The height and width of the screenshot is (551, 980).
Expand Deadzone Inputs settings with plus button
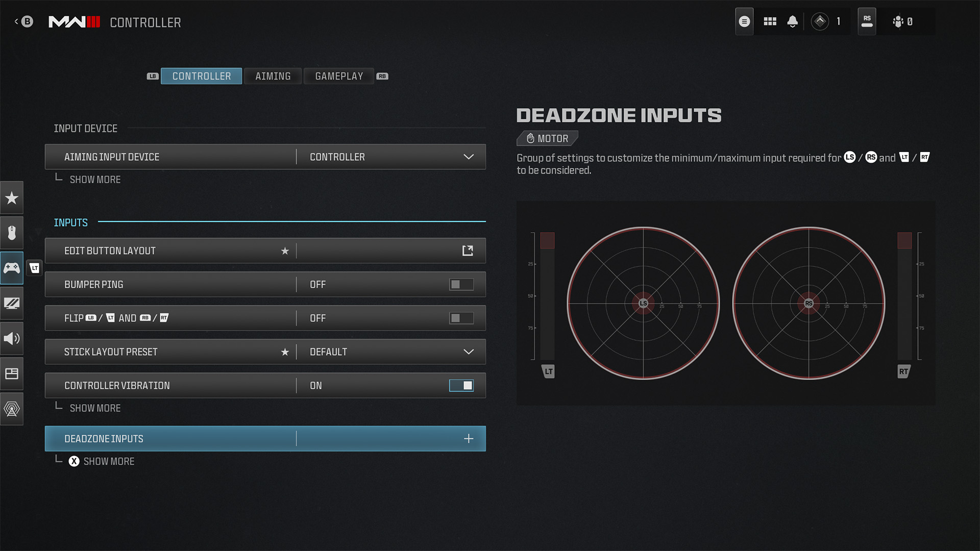click(x=469, y=439)
